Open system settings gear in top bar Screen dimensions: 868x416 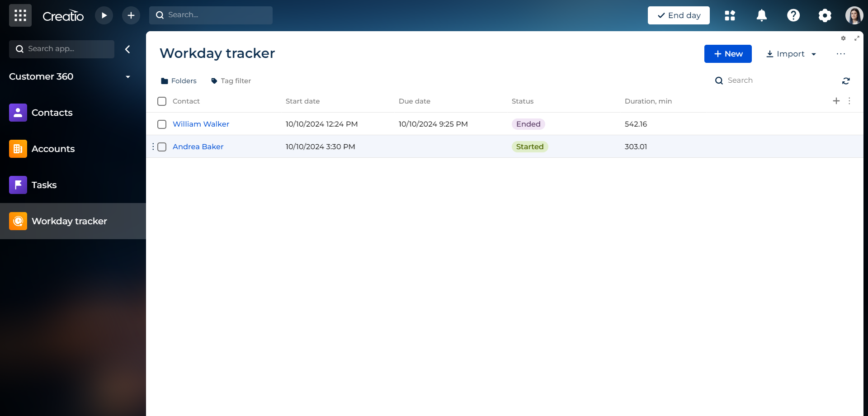(x=825, y=15)
